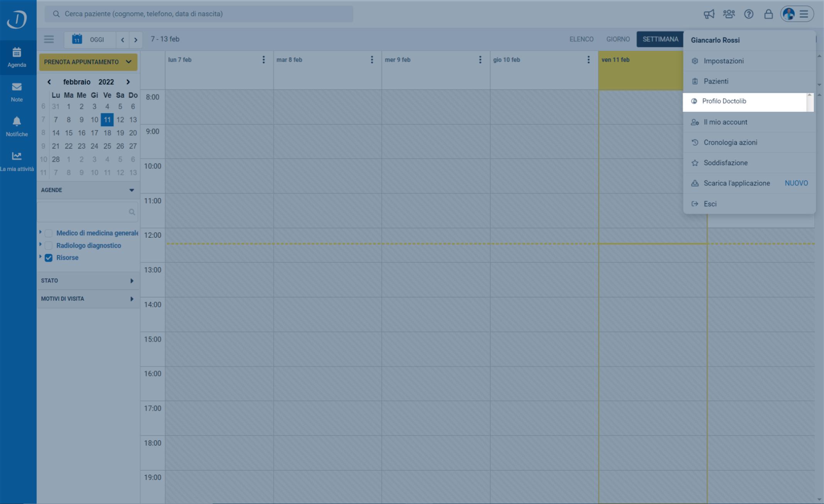This screenshot has width=824, height=504.
Task: Click the search icon in patient search bar
Action: coord(56,14)
